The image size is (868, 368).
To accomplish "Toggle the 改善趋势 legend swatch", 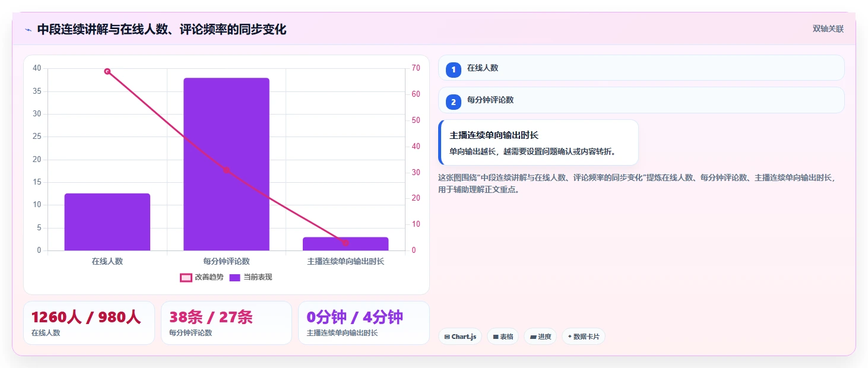I will [x=186, y=277].
